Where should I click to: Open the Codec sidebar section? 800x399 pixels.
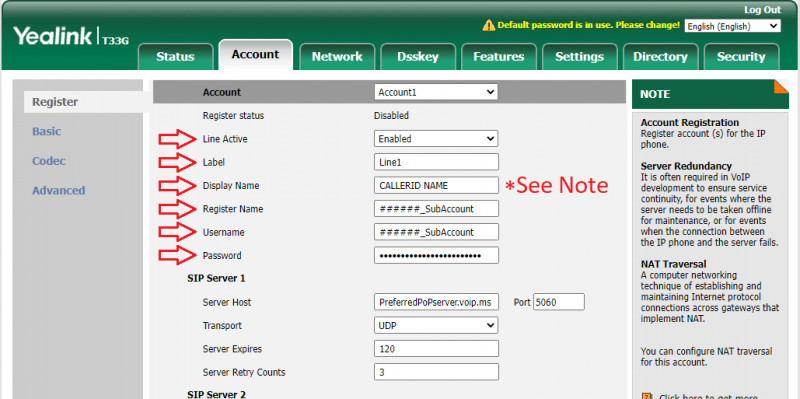point(49,161)
